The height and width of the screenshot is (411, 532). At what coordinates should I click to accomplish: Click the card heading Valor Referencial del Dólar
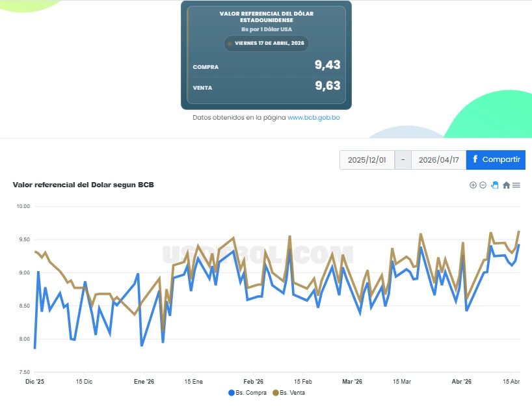pyautogui.click(x=265, y=16)
